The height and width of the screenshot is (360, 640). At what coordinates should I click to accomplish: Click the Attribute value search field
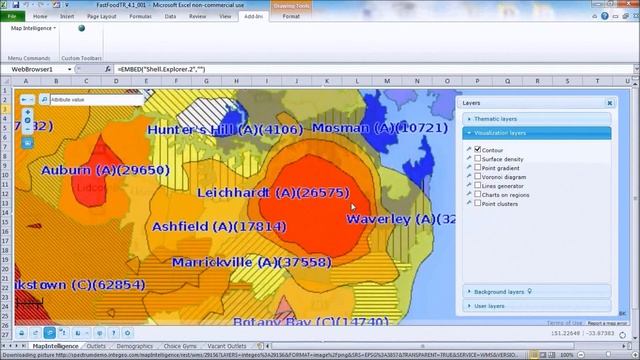(x=96, y=100)
